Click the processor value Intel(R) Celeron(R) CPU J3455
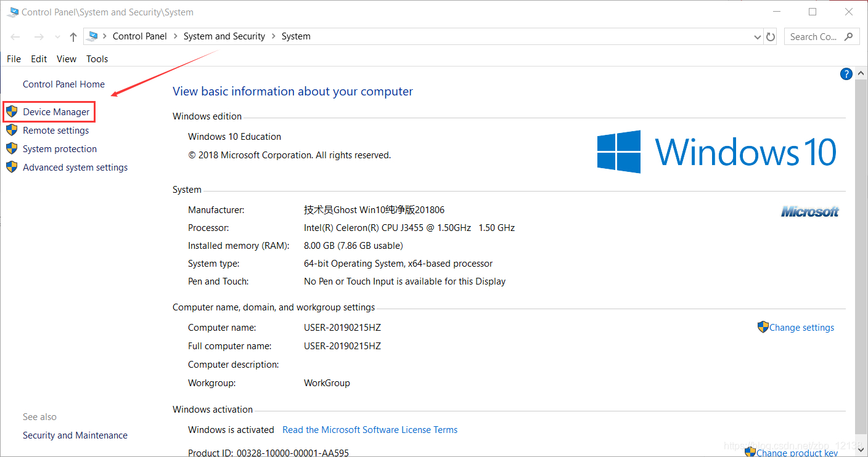This screenshot has width=868, height=457. click(x=409, y=228)
